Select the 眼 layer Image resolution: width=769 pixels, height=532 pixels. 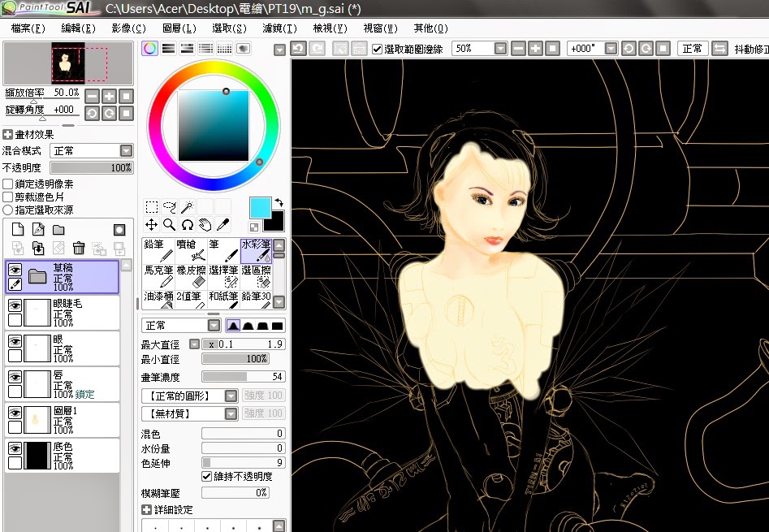(x=63, y=348)
